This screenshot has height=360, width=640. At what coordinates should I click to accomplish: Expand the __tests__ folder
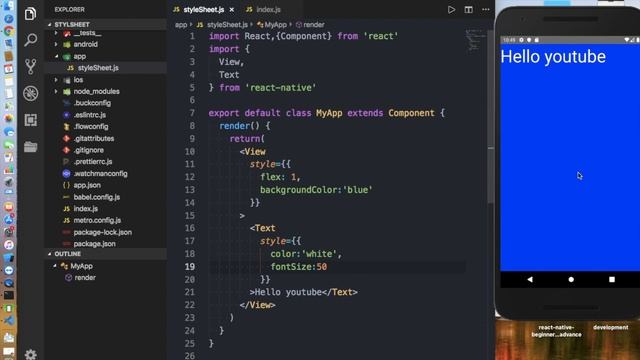click(56, 33)
